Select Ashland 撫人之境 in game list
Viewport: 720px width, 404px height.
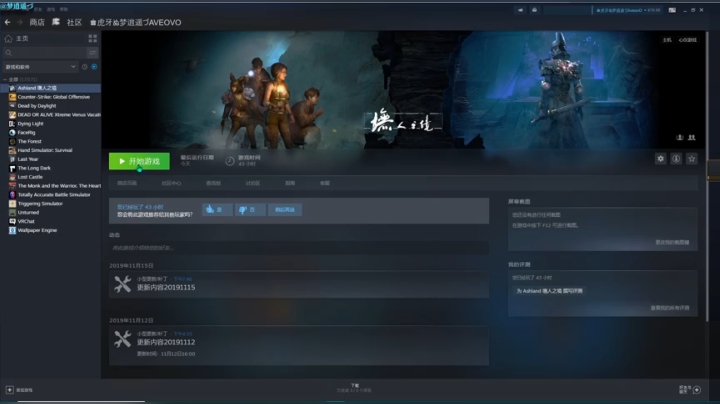[x=51, y=88]
